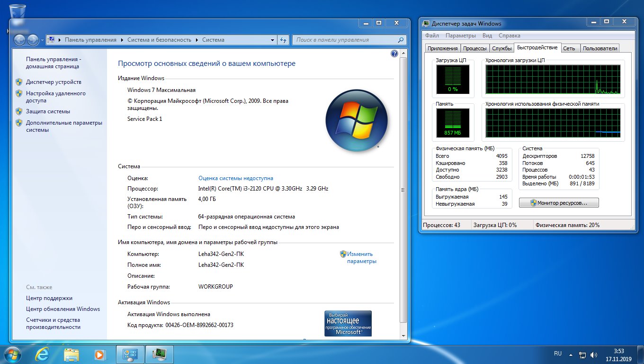This screenshot has height=364, width=644.
Task: Open Диспетчер устройств link
Action: pyautogui.click(x=54, y=82)
